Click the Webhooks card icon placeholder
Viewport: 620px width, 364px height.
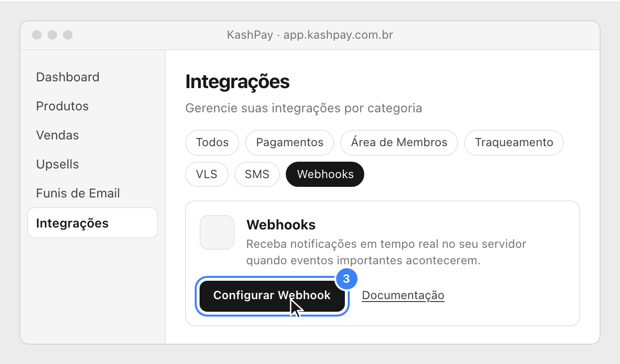point(217,232)
